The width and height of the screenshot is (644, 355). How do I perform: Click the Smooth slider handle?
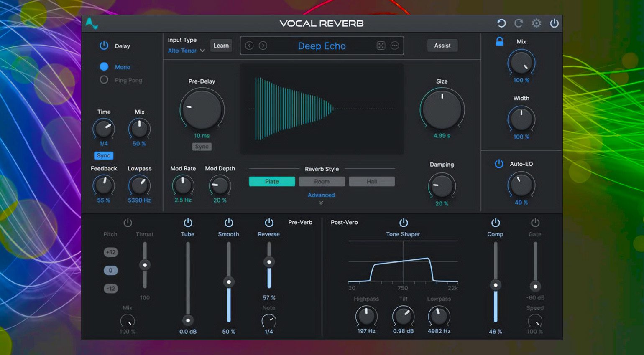click(x=229, y=282)
